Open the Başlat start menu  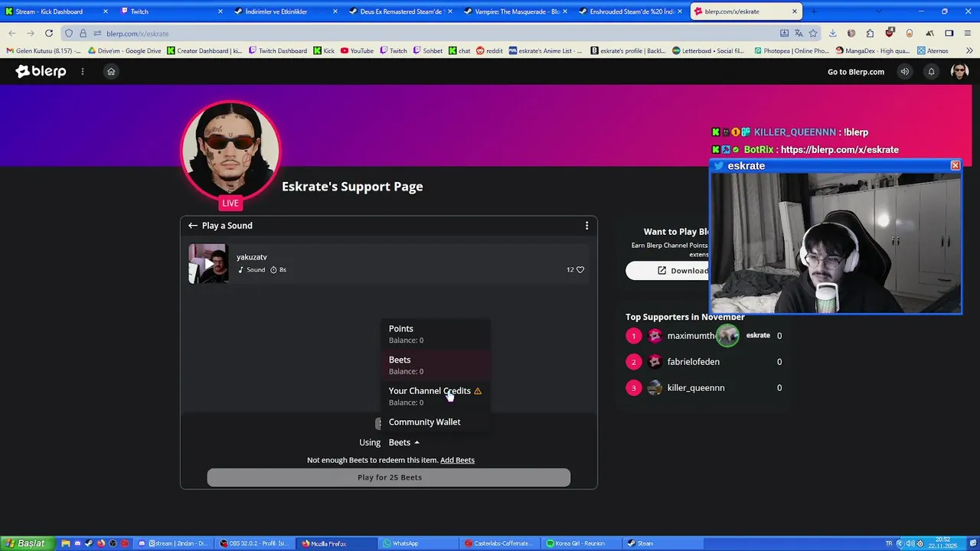[x=25, y=543]
